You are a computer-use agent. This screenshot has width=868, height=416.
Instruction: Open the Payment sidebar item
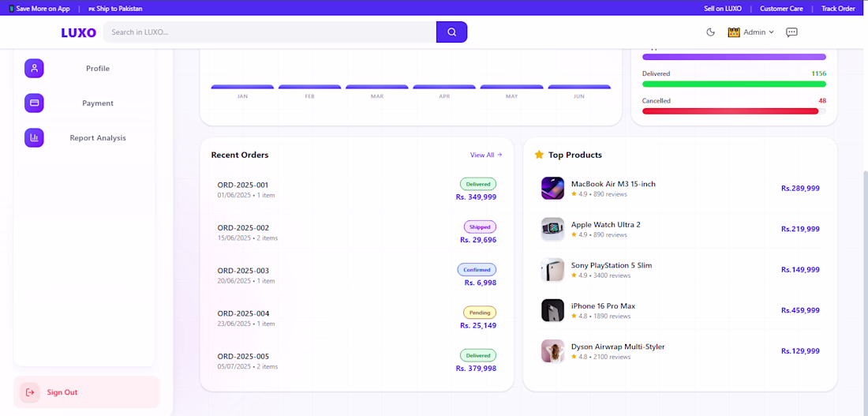[x=84, y=103]
